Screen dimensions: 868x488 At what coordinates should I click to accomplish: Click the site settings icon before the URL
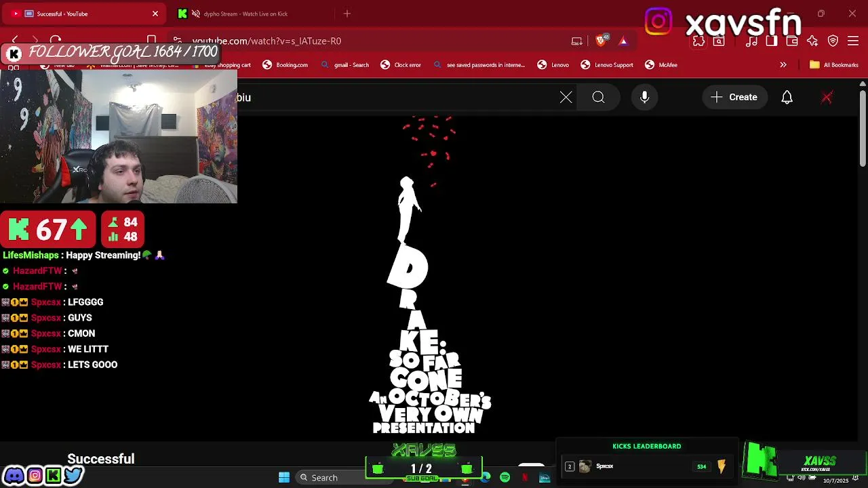[x=177, y=41]
